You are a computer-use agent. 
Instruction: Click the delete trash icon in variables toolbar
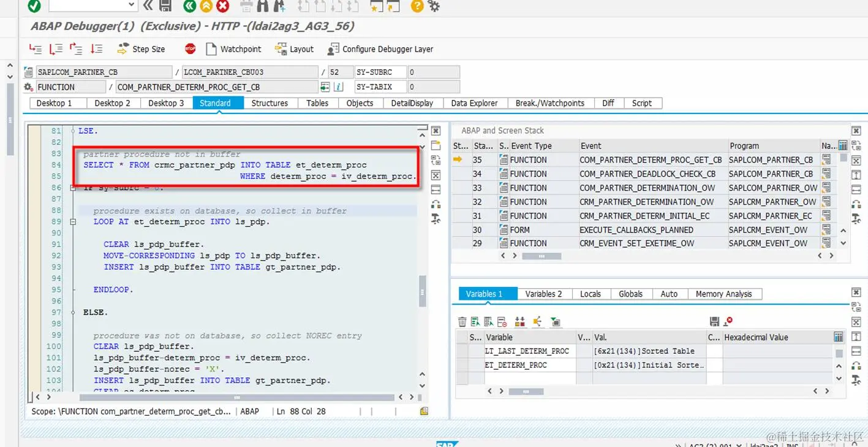(462, 321)
